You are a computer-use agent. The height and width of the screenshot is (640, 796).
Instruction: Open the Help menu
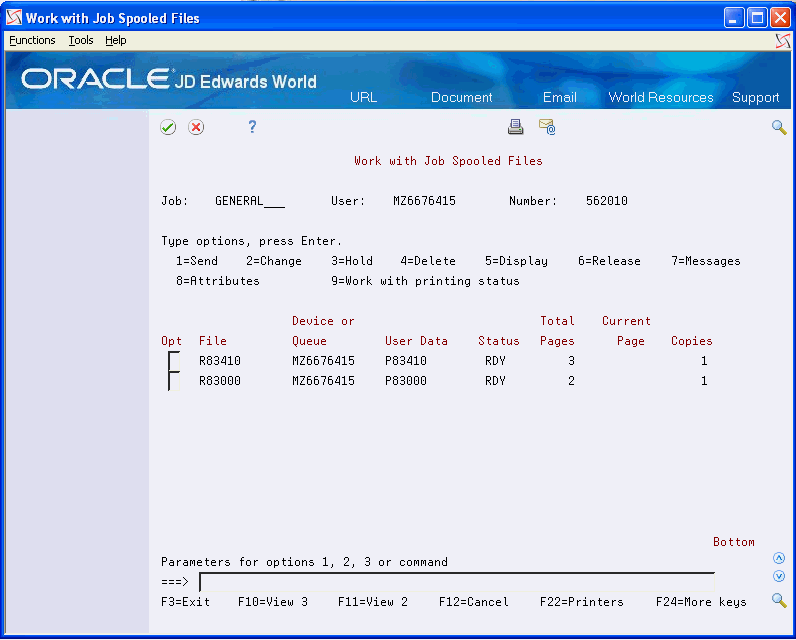pos(116,40)
